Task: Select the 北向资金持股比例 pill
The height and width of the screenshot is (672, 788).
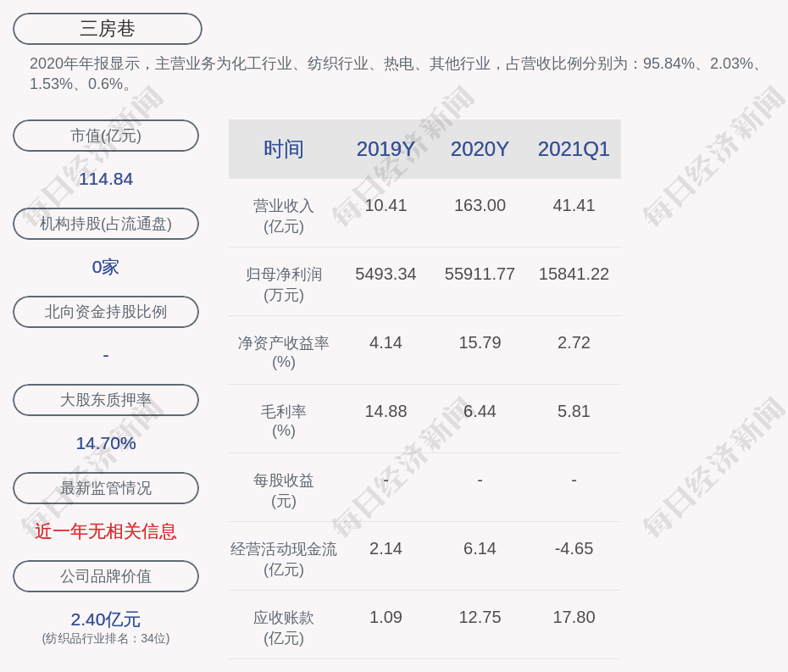Action: pyautogui.click(x=106, y=312)
